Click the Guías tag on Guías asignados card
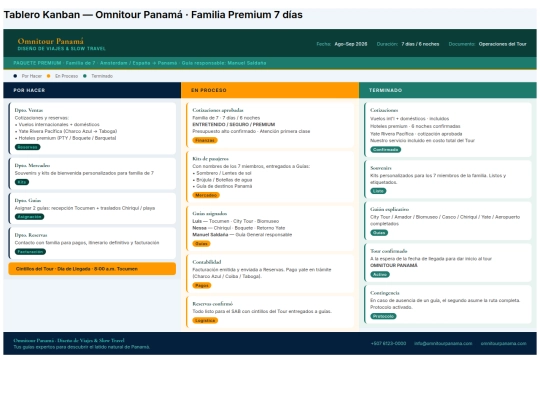This screenshot has width=540, height=405. point(201,243)
